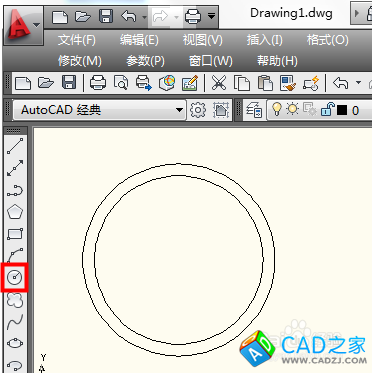Toggle layer 0 on/off lightbulb

coord(276,109)
